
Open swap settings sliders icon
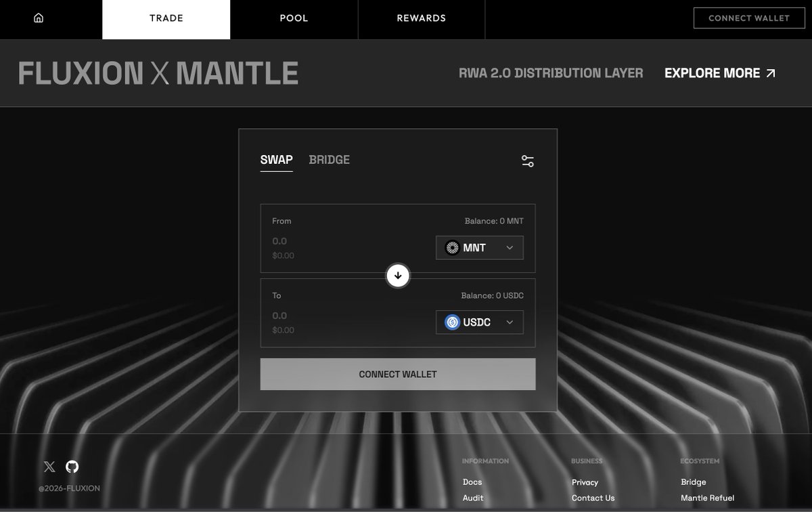(x=528, y=161)
